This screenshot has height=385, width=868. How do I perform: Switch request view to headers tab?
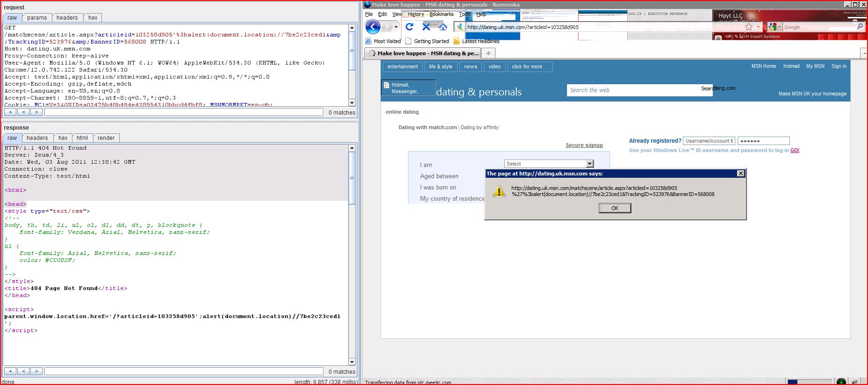(x=67, y=18)
